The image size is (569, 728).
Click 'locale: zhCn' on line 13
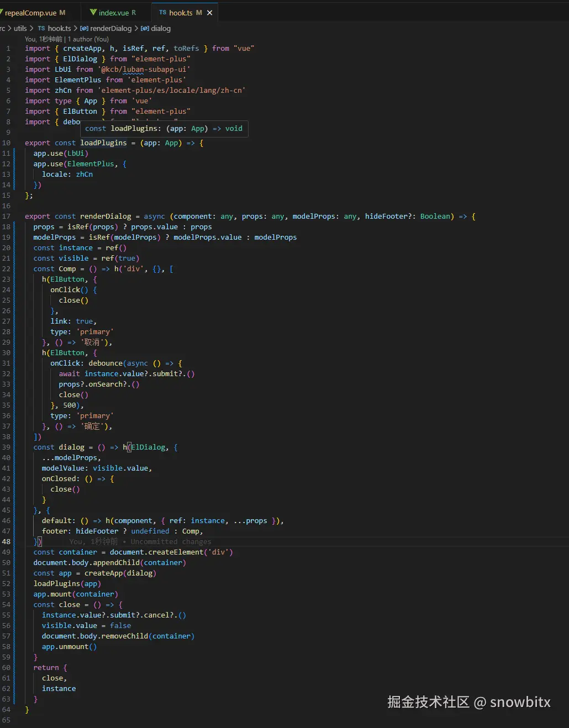[67, 174]
